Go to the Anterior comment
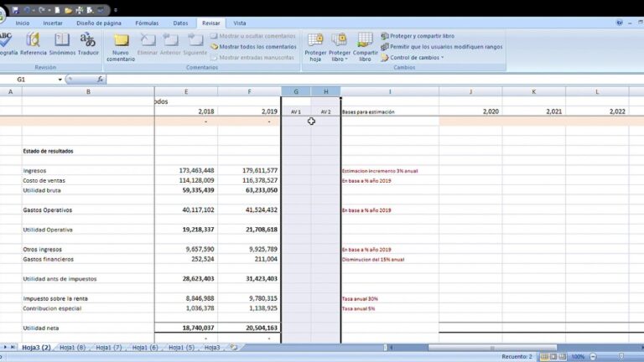Image resolution: width=644 pixels, height=362 pixels. pyautogui.click(x=170, y=44)
